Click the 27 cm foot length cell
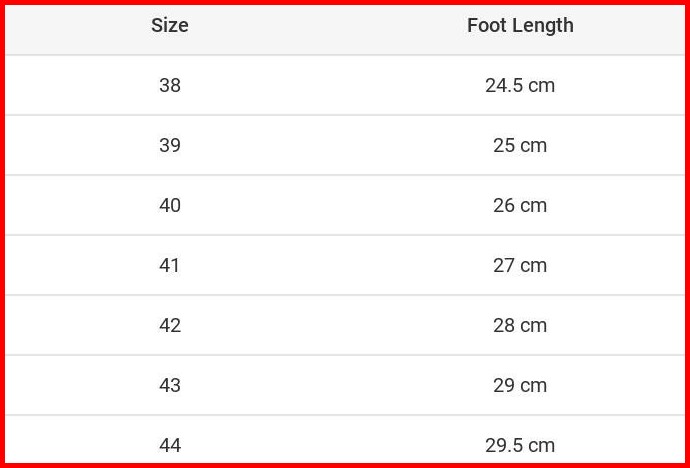Viewport: 690px width, 468px height. [520, 266]
